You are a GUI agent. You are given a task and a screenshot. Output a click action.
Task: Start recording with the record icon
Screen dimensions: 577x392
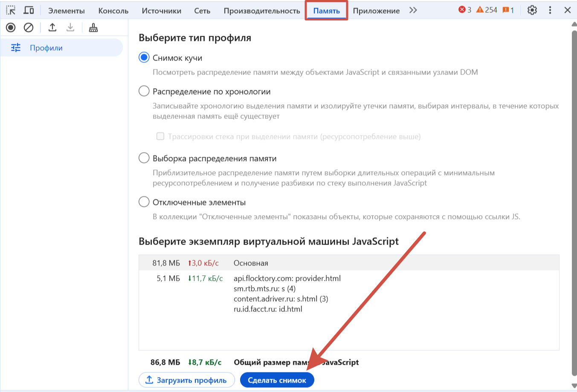tap(11, 28)
